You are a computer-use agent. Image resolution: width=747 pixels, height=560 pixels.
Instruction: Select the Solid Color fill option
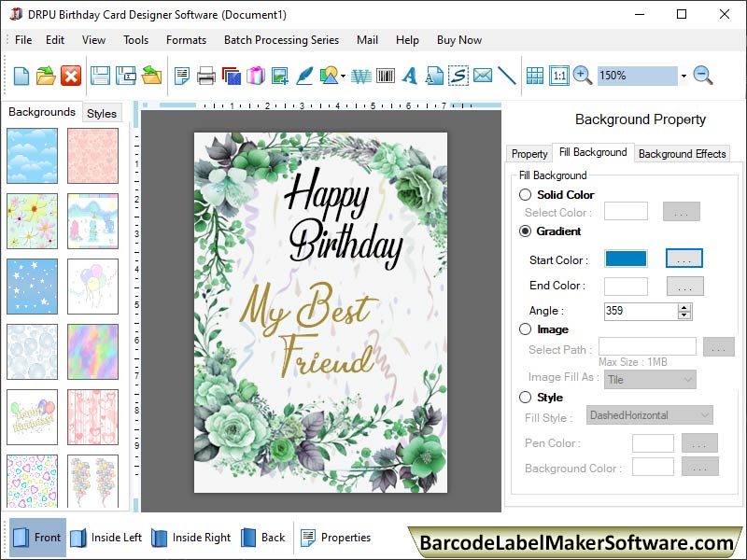point(524,195)
